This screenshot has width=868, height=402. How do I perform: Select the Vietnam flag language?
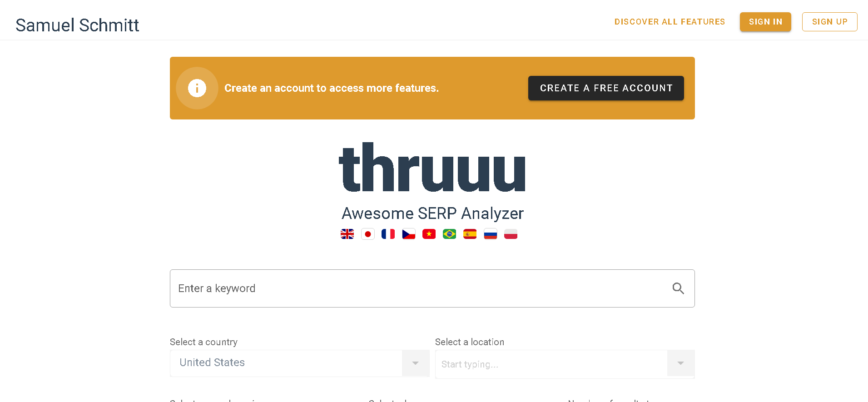[429, 234]
